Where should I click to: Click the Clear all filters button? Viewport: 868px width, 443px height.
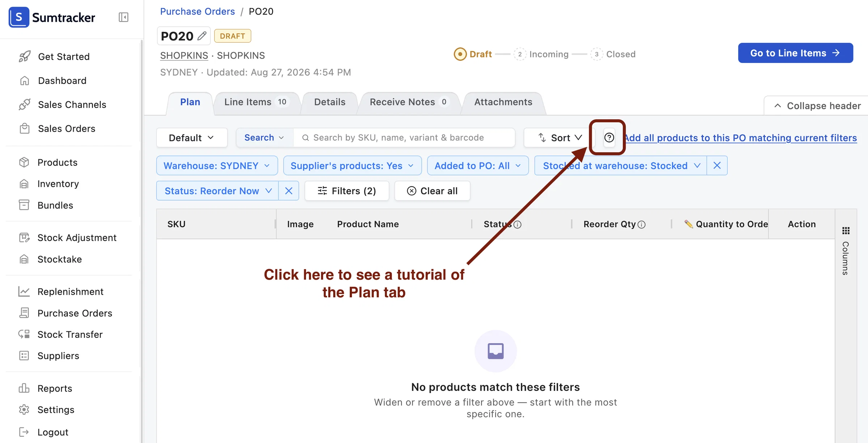pos(432,191)
